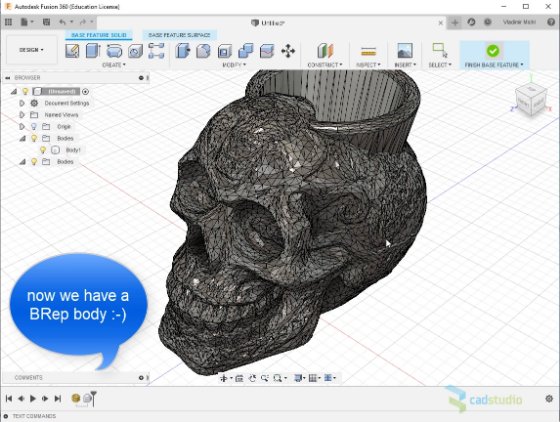
Task: Collapse the root component tree node
Action: [14, 92]
